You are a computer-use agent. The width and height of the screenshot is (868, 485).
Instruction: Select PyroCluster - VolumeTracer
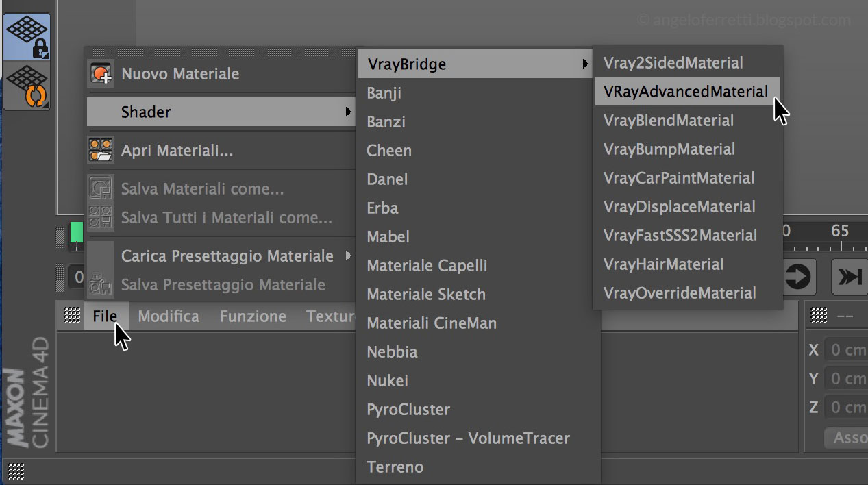coord(478,438)
